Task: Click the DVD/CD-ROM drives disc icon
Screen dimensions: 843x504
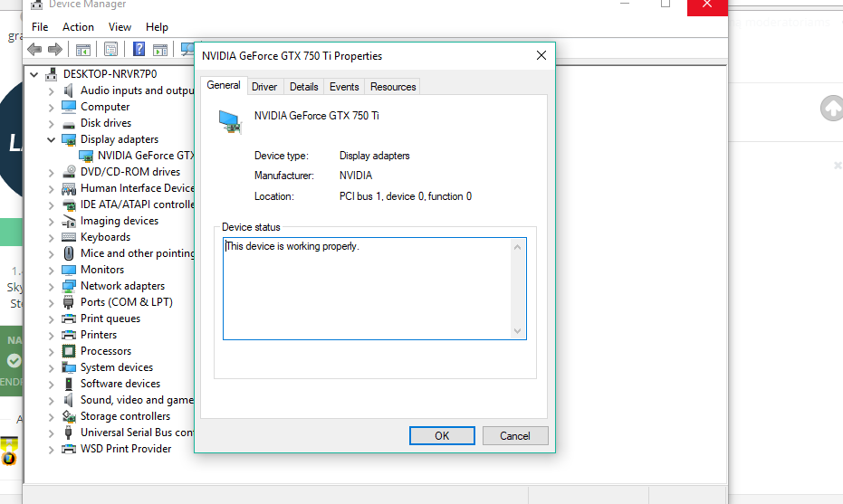Action: tap(69, 172)
